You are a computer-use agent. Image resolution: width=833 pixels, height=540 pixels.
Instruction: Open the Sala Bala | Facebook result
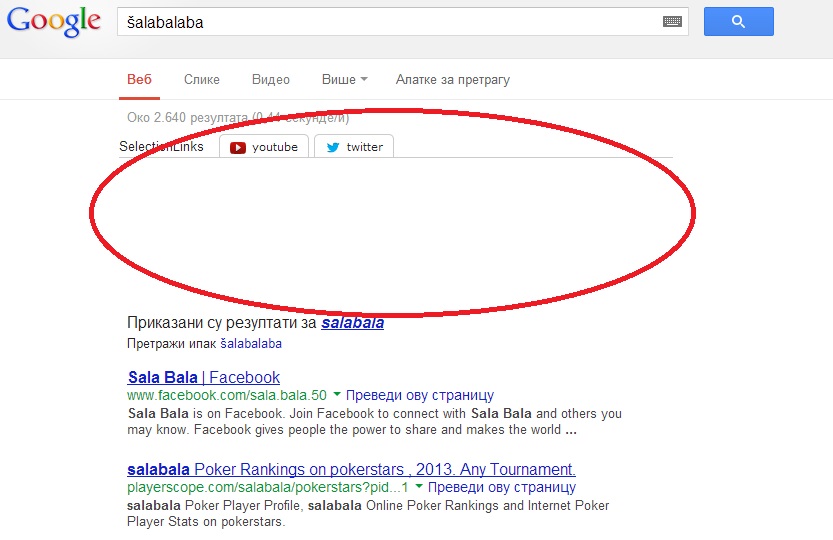coord(203,377)
